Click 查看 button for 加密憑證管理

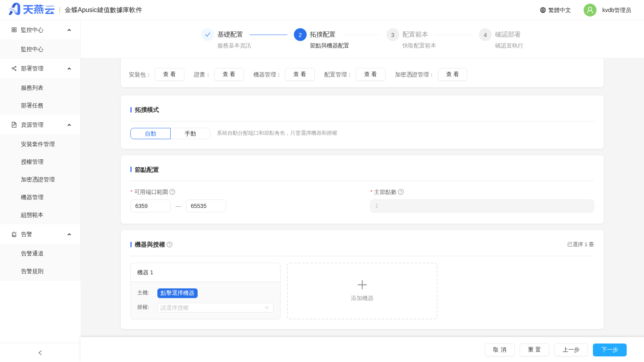pos(452,74)
